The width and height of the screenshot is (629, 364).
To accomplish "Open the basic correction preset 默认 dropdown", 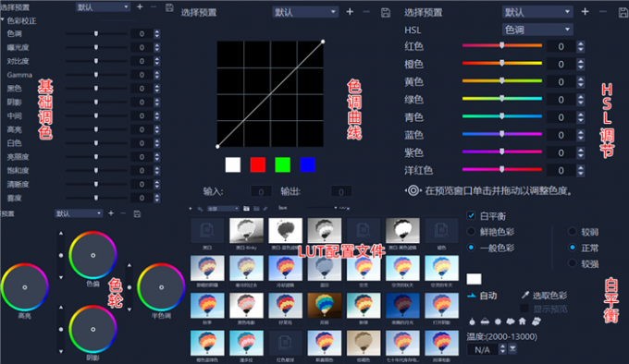I will (x=103, y=6).
